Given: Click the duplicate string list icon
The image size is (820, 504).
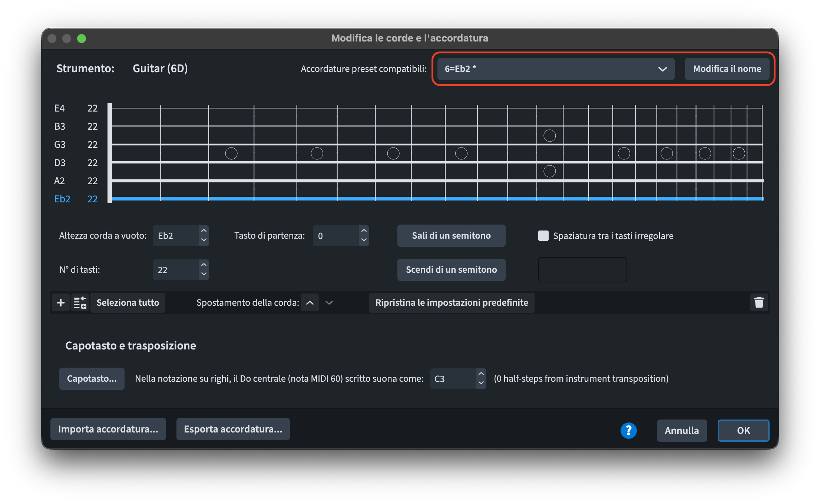Looking at the screenshot, I should click(x=80, y=303).
